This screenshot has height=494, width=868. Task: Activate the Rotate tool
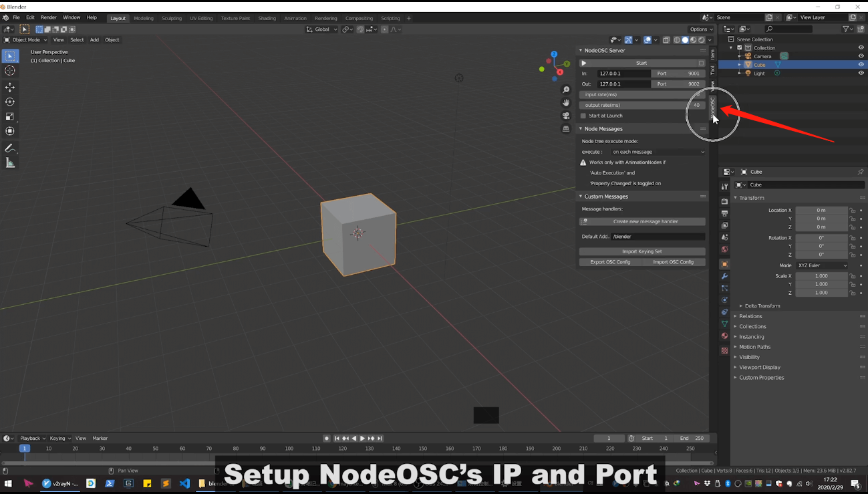[10, 102]
